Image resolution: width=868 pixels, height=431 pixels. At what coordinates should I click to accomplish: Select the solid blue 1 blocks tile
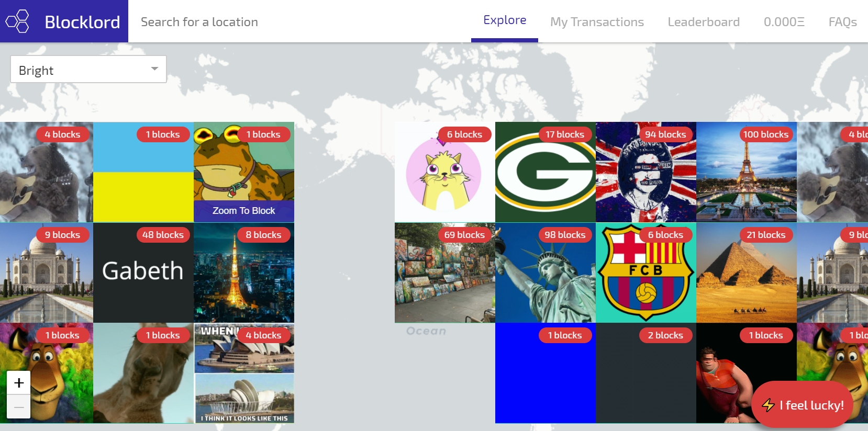click(546, 373)
